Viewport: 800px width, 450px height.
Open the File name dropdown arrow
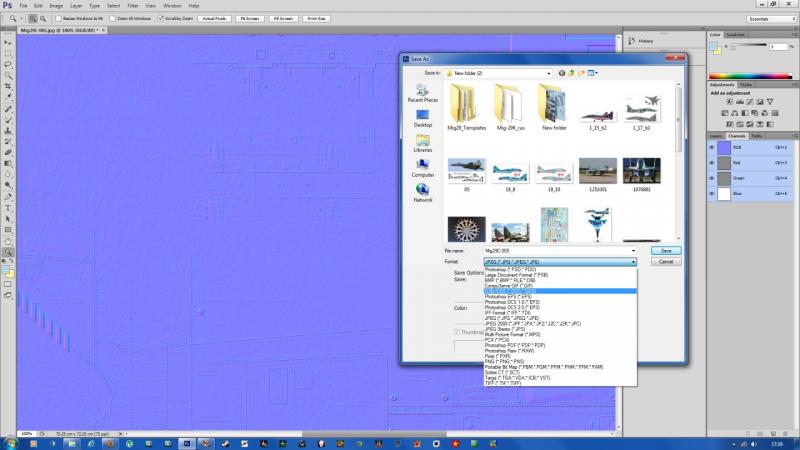coord(633,251)
